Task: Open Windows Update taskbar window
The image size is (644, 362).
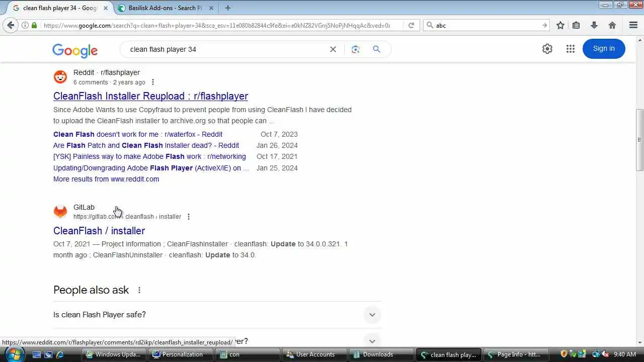Action: coord(115,354)
